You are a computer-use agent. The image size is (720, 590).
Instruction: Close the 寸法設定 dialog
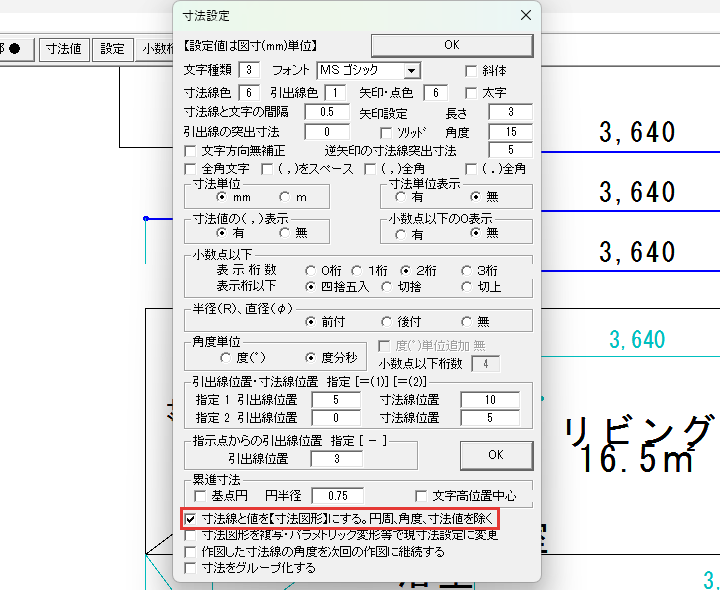[526, 15]
